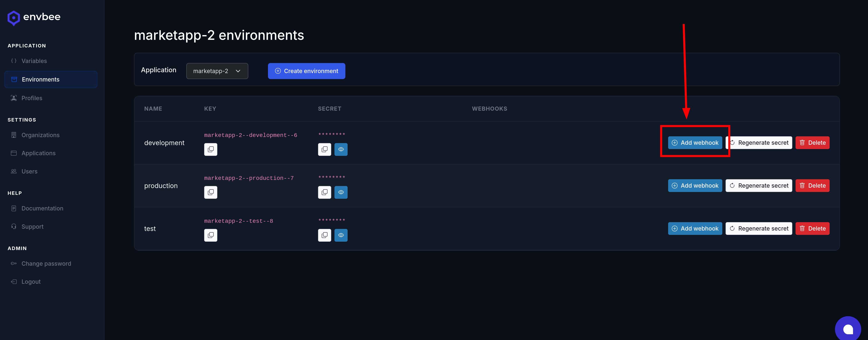Click the envbee logo icon

click(14, 18)
